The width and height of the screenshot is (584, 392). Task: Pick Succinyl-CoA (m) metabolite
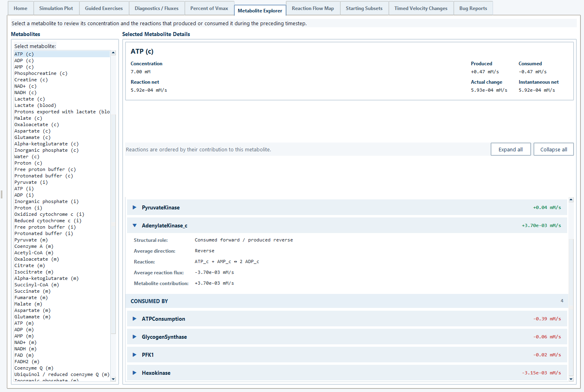point(62,285)
